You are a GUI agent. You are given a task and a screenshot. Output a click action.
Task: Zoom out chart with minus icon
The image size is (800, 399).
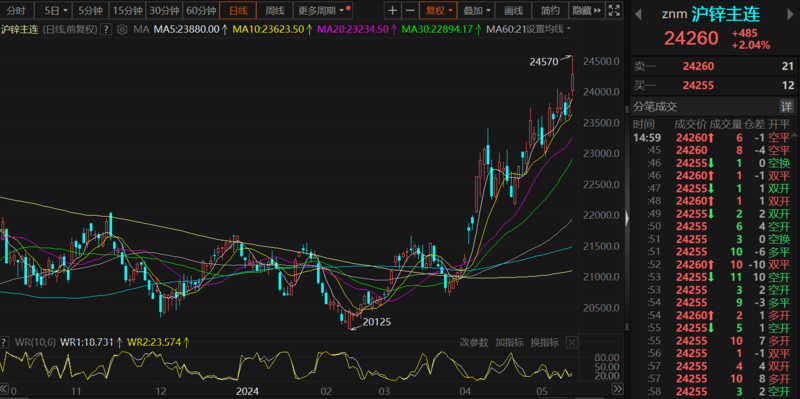pyautogui.click(x=410, y=10)
